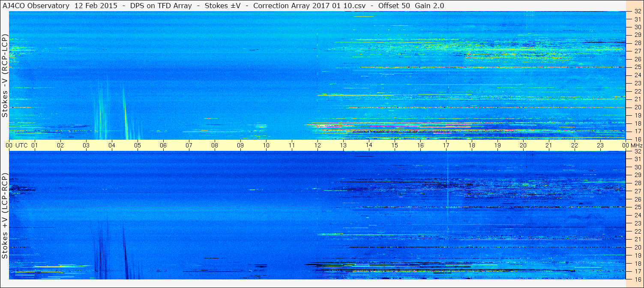Click the 00 MHz label at axis end

click(x=632, y=145)
